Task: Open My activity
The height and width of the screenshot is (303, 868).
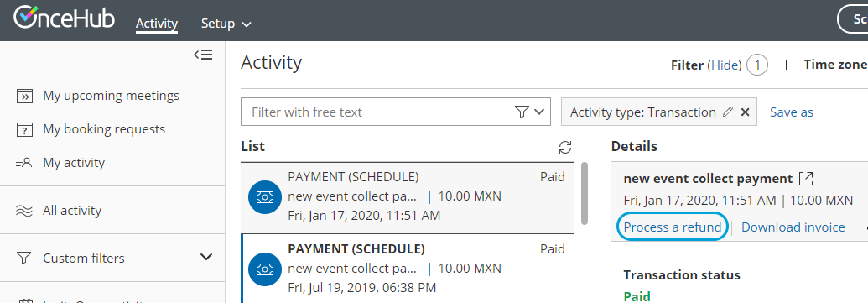Action: click(74, 163)
